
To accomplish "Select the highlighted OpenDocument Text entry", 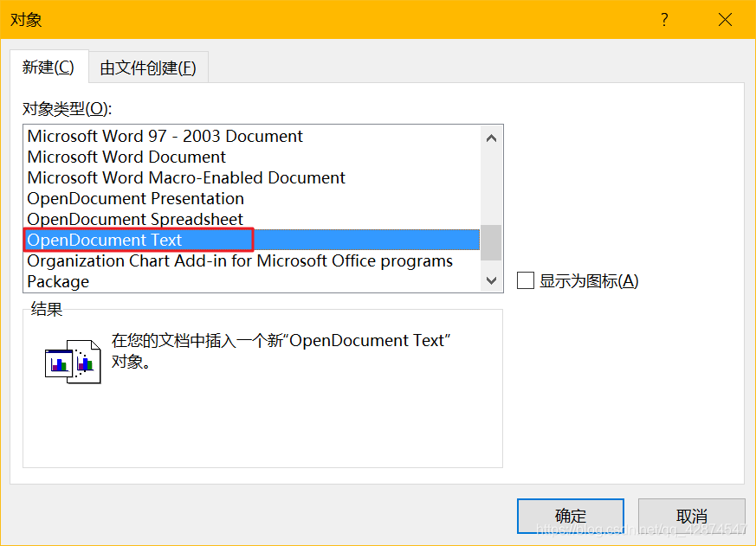I will click(252, 240).
